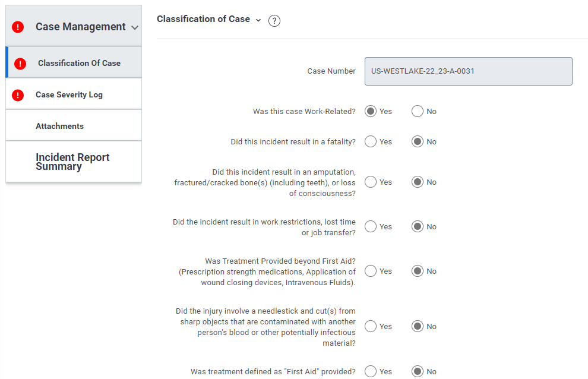Select No for First Aid treatment provided
Image resolution: width=588 pixels, height=379 pixels.
418,371
